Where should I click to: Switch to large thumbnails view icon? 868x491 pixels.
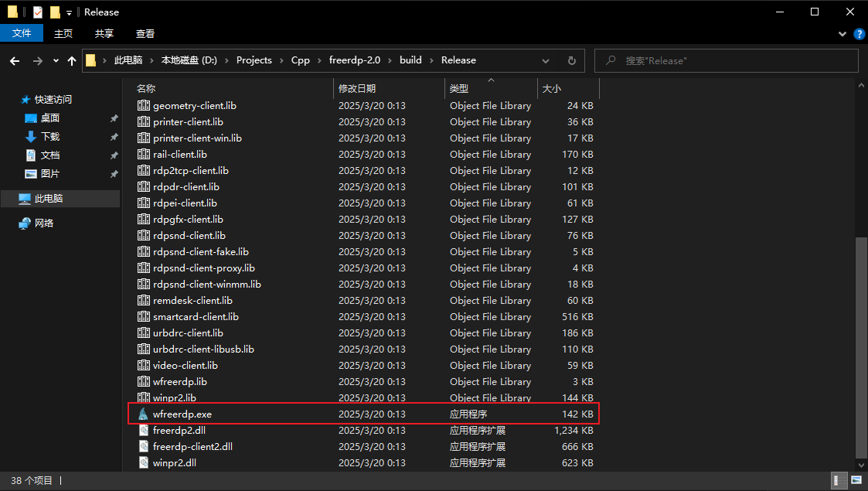pyautogui.click(x=856, y=481)
